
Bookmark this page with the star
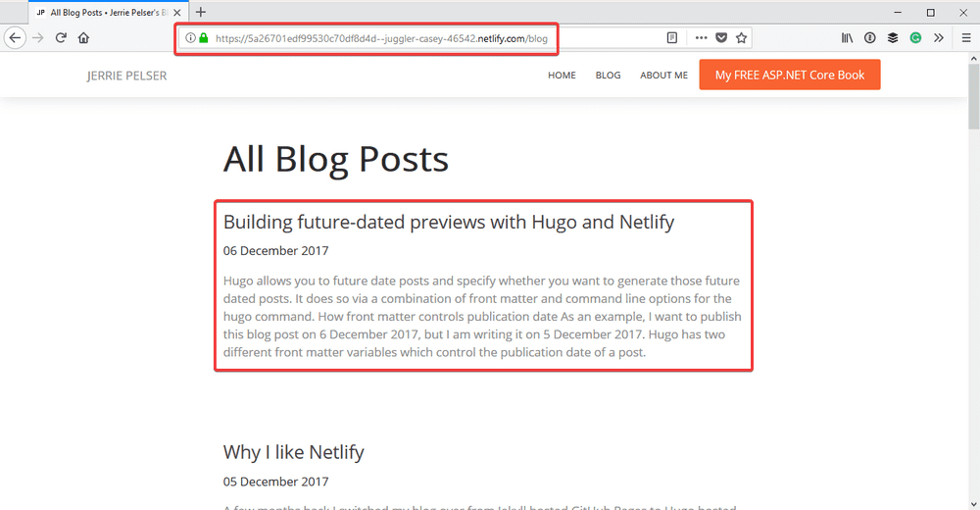click(x=741, y=38)
